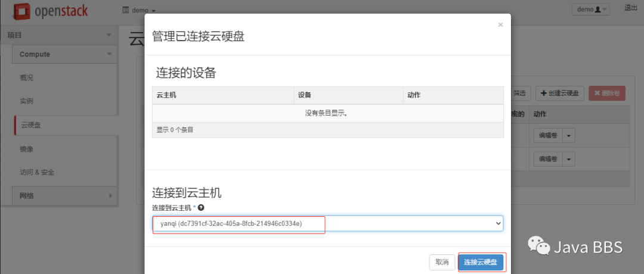Viewport: 644px width, 274px height.
Task: Click the 筛选 button behind the dialog
Action: (520, 93)
